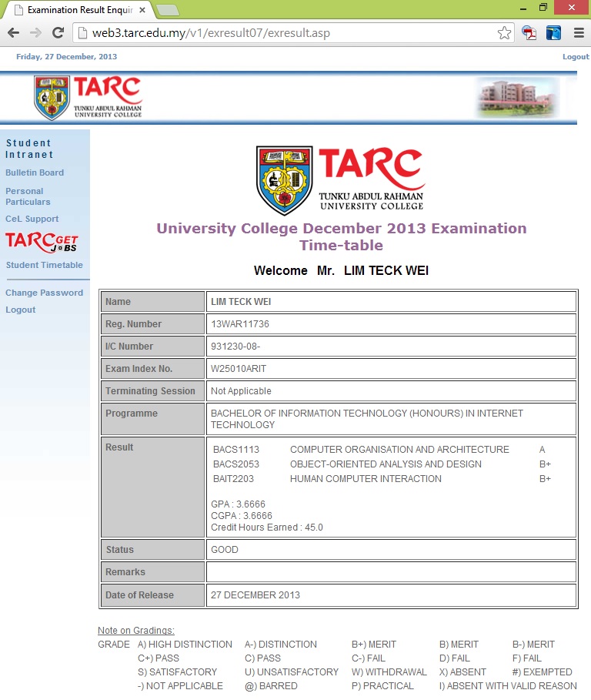Click the Welcome Mr. LIM TECK WEI text
591x700 pixels.
click(341, 270)
